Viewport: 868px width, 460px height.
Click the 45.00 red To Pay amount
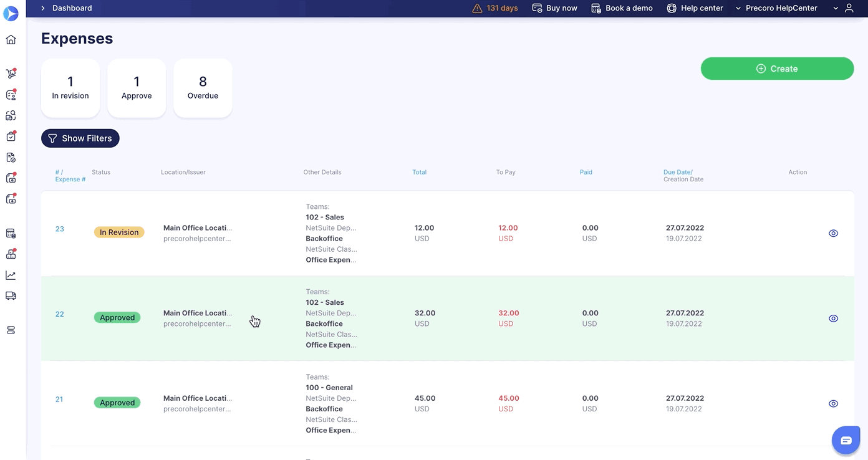pos(508,399)
